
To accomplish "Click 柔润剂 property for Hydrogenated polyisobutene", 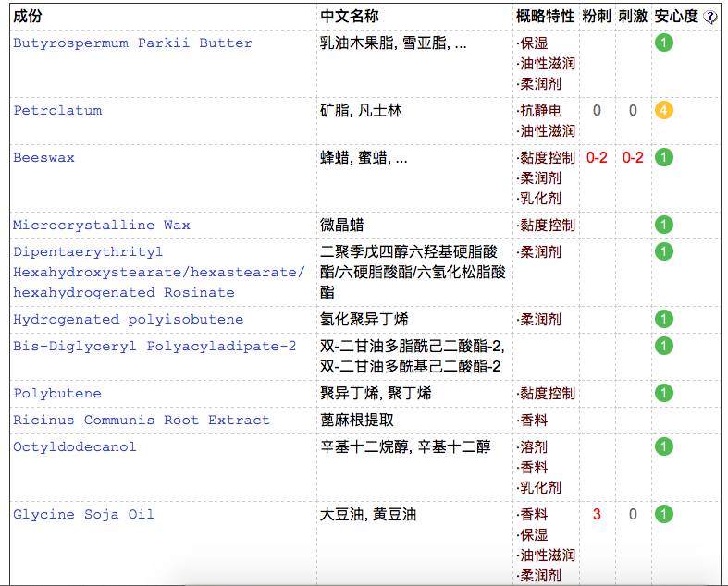I will (539, 319).
